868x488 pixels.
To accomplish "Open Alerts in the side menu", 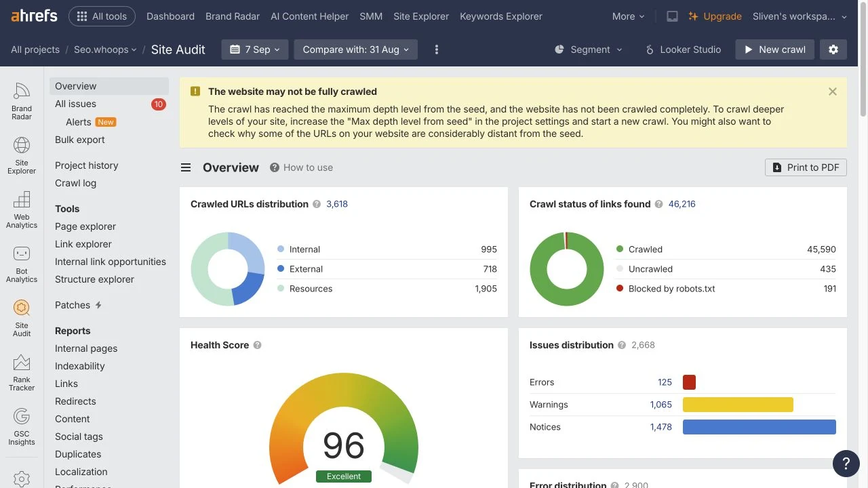I will [78, 122].
